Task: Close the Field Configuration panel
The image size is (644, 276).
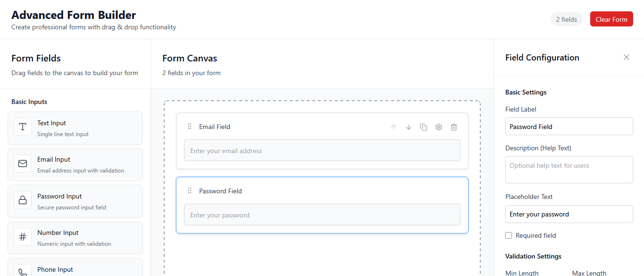Action: (x=626, y=57)
